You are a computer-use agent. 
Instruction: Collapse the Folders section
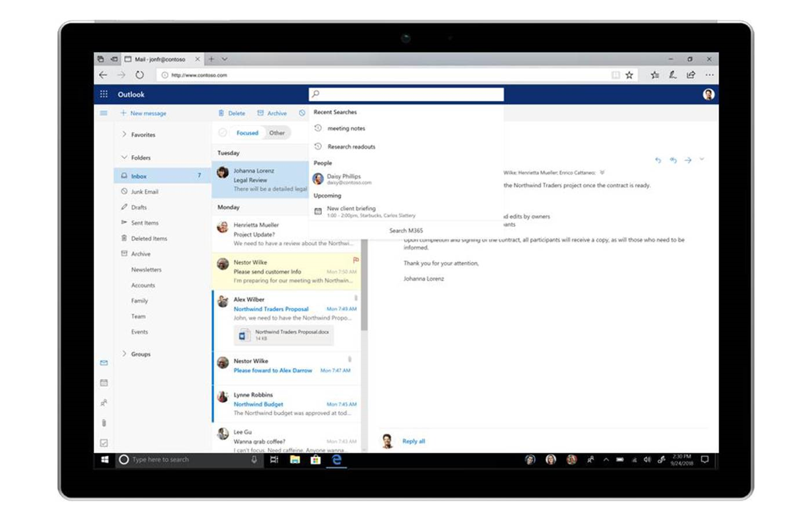point(124,157)
